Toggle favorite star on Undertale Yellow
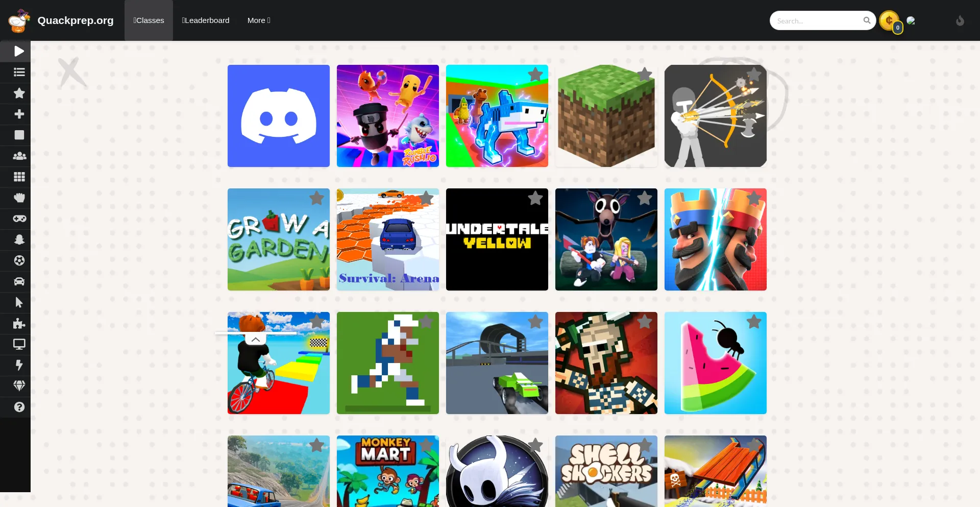This screenshot has height=507, width=980. pyautogui.click(x=535, y=198)
